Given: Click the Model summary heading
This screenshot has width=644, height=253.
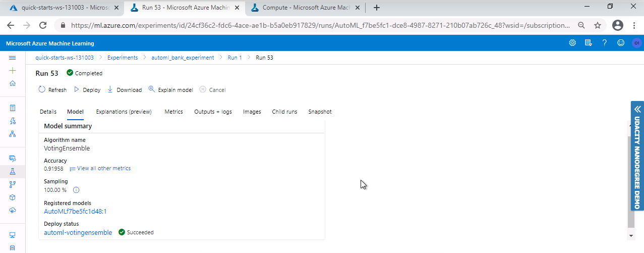Looking at the screenshot, I should pyautogui.click(x=68, y=126).
